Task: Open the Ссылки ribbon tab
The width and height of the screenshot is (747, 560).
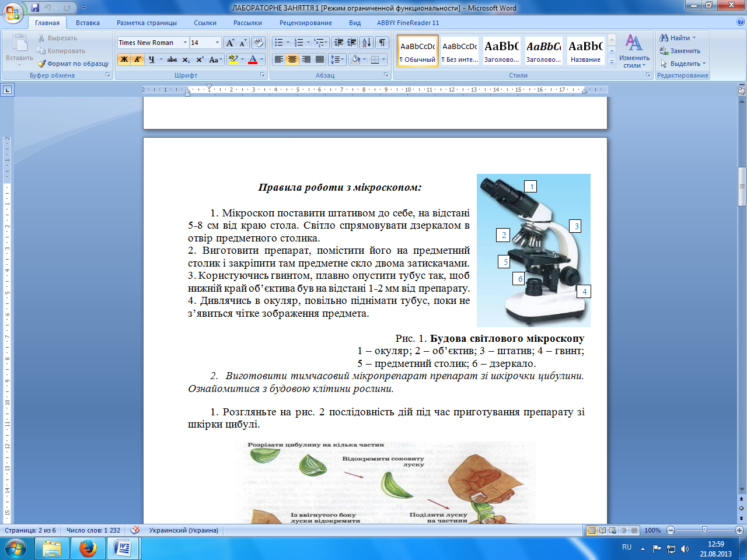Action: (x=205, y=23)
